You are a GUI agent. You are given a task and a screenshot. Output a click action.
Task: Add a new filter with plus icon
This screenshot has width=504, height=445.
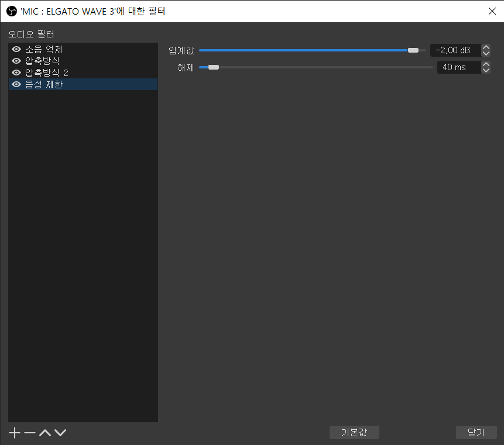pos(15,433)
